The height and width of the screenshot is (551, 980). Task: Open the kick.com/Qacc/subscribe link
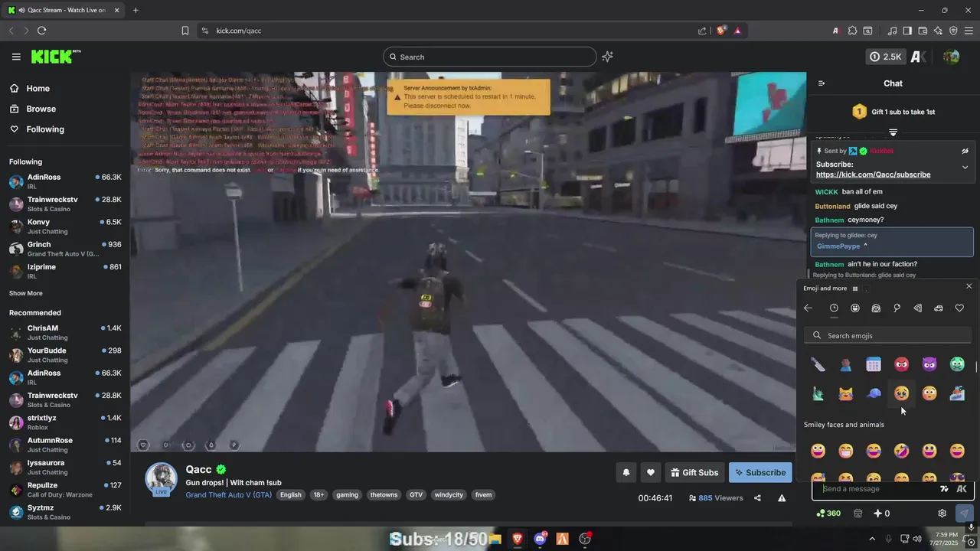(x=873, y=174)
